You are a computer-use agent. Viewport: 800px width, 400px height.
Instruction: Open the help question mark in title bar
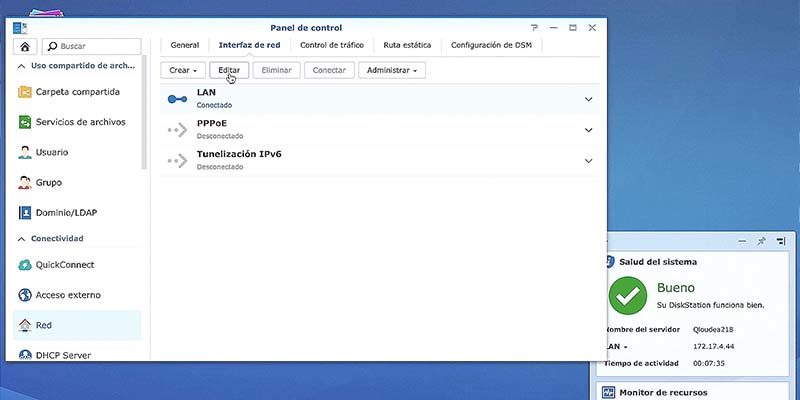coord(534,28)
